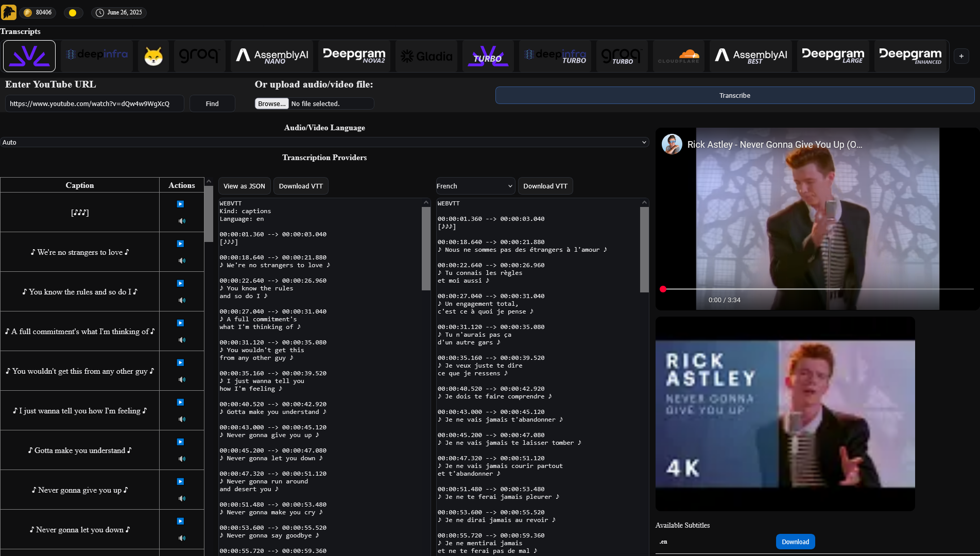The image size is (980, 556).
Task: Play "Never gonna let you down" caption
Action: [180, 521]
